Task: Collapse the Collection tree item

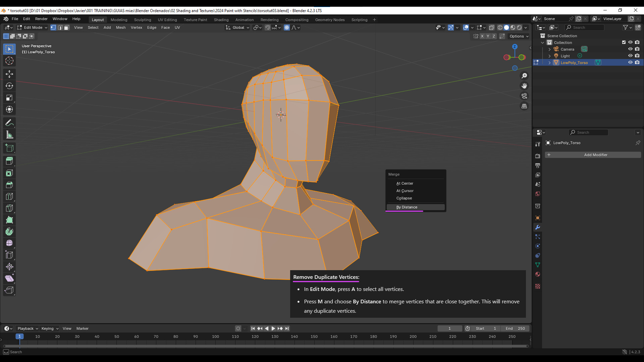Action: point(543,43)
